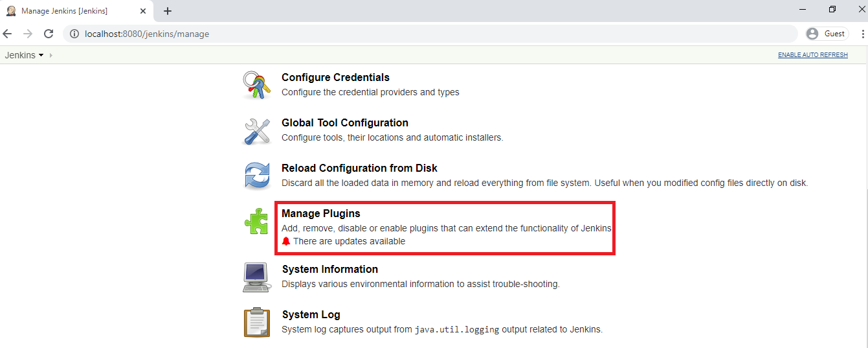
Task: Close the Manage Jenkins tab
Action: (x=143, y=11)
